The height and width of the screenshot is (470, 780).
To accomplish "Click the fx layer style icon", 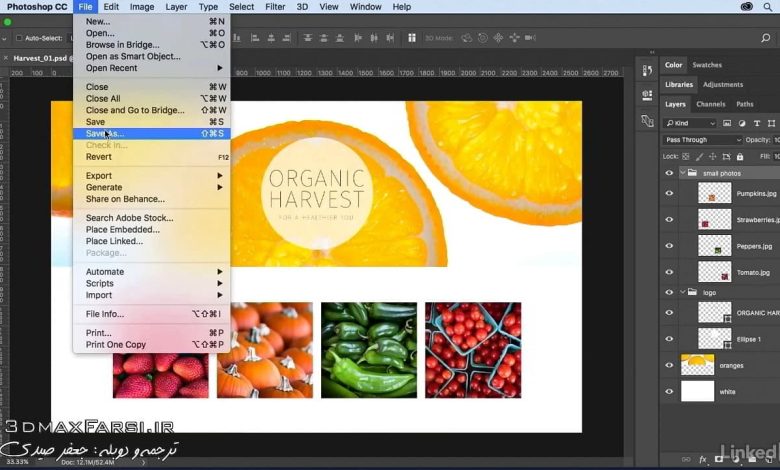I will click(702, 460).
